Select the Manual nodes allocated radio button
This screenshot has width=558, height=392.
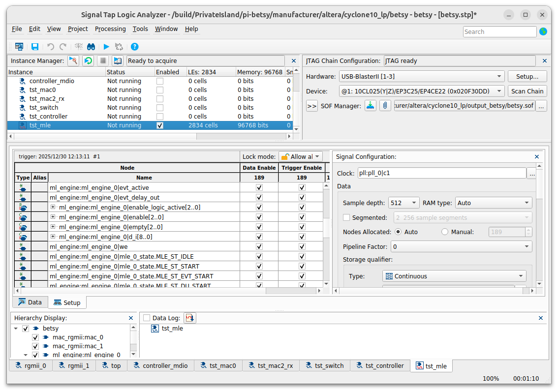point(445,232)
